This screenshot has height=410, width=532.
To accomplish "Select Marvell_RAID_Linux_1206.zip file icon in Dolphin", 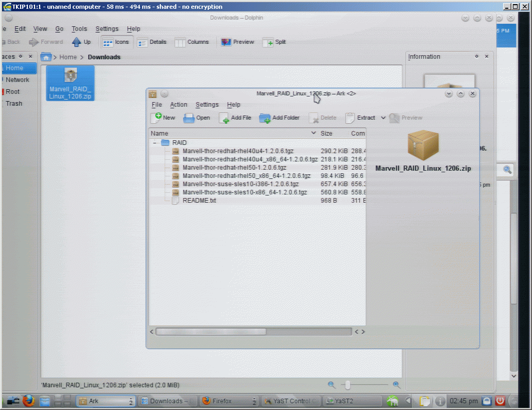I will [x=70, y=83].
